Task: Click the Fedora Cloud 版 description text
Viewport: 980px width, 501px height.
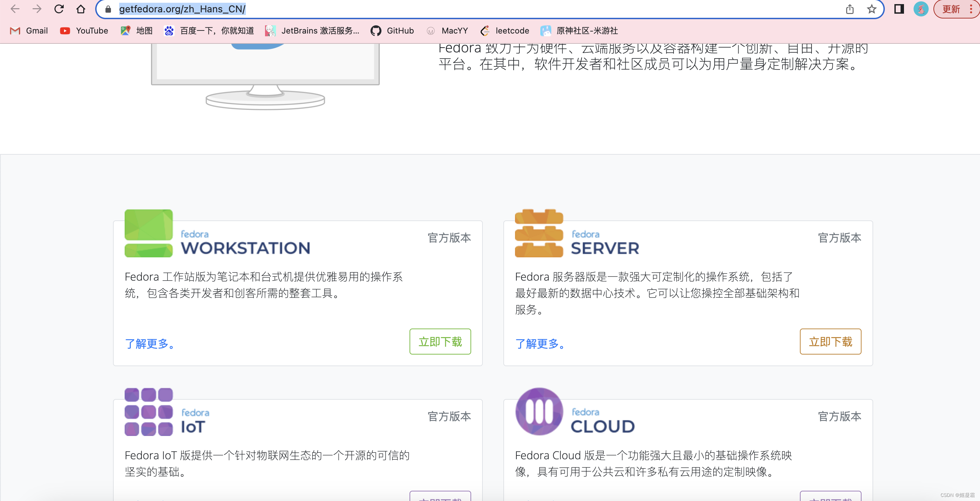Action: (x=653, y=463)
